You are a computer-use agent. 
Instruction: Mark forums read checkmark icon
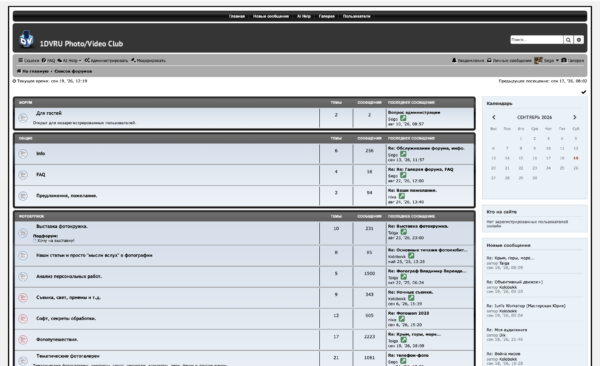584,92
